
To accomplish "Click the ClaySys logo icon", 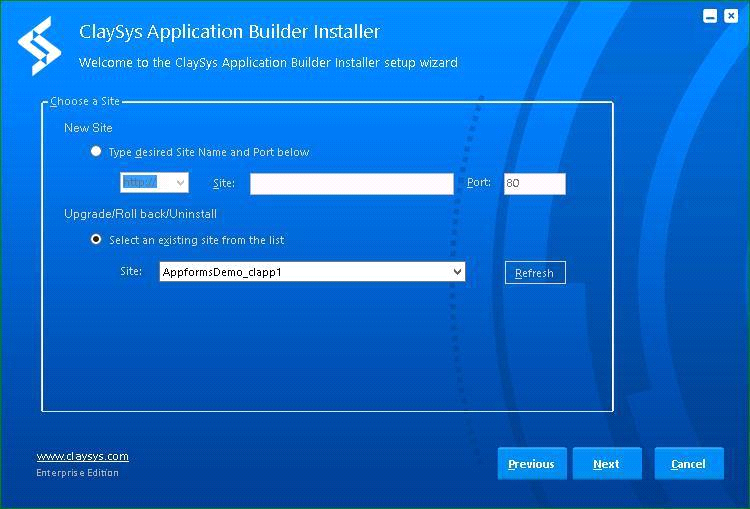I will point(40,46).
